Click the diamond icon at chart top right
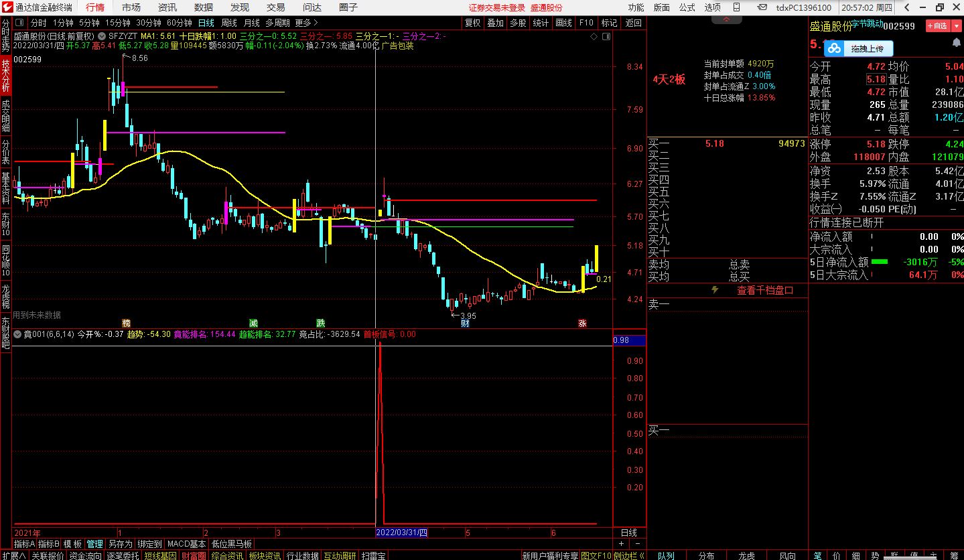 [594, 36]
